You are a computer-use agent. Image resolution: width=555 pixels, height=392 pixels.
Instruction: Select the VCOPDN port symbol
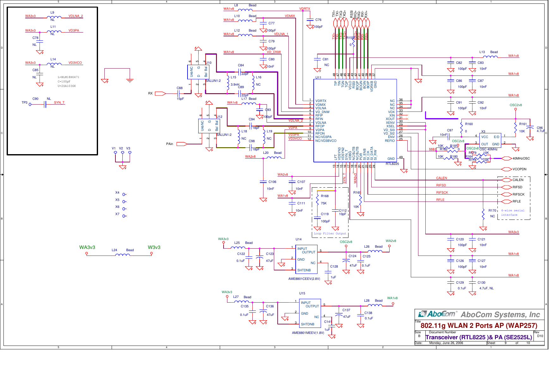507,169
